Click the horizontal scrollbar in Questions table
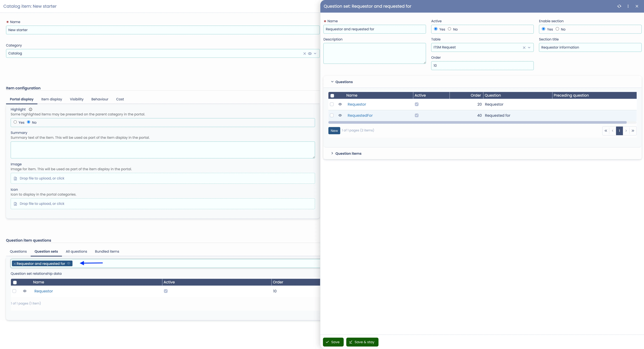Screen dimensions: 644x349 [x=477, y=123]
